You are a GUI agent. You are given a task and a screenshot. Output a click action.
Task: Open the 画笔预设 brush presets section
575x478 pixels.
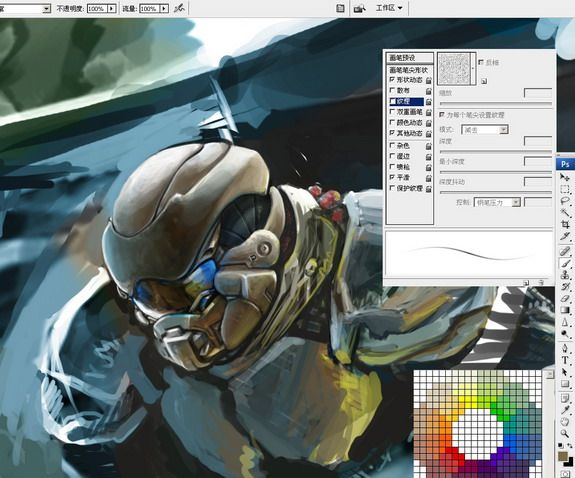(410, 58)
